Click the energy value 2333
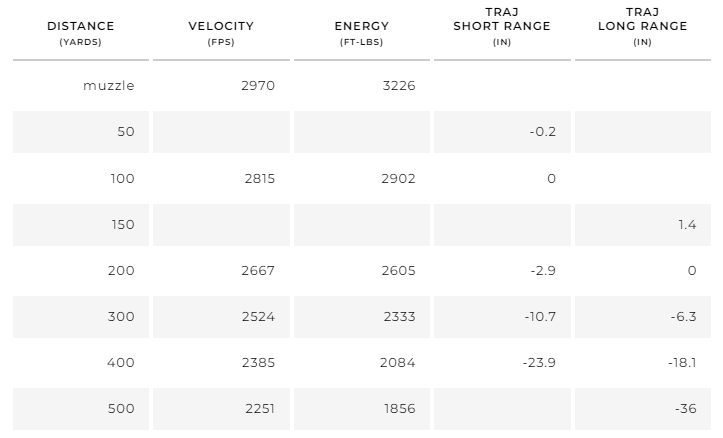Viewport: 723px width, 438px height. [x=398, y=317]
